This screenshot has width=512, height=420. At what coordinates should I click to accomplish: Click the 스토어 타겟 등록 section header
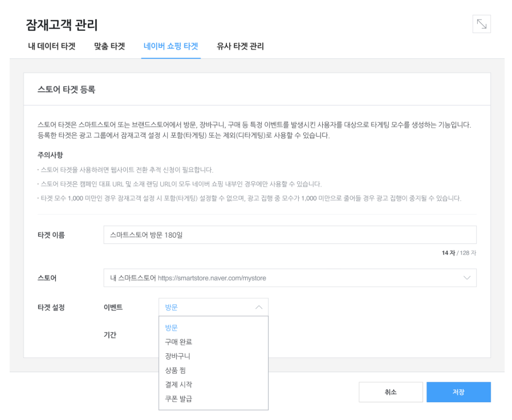click(66, 89)
